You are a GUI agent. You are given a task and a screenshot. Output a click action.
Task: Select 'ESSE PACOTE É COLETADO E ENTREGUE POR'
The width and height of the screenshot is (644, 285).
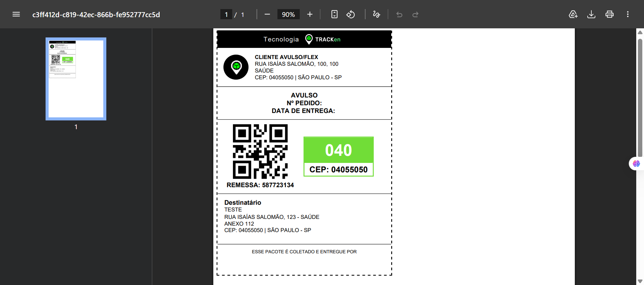(x=304, y=252)
